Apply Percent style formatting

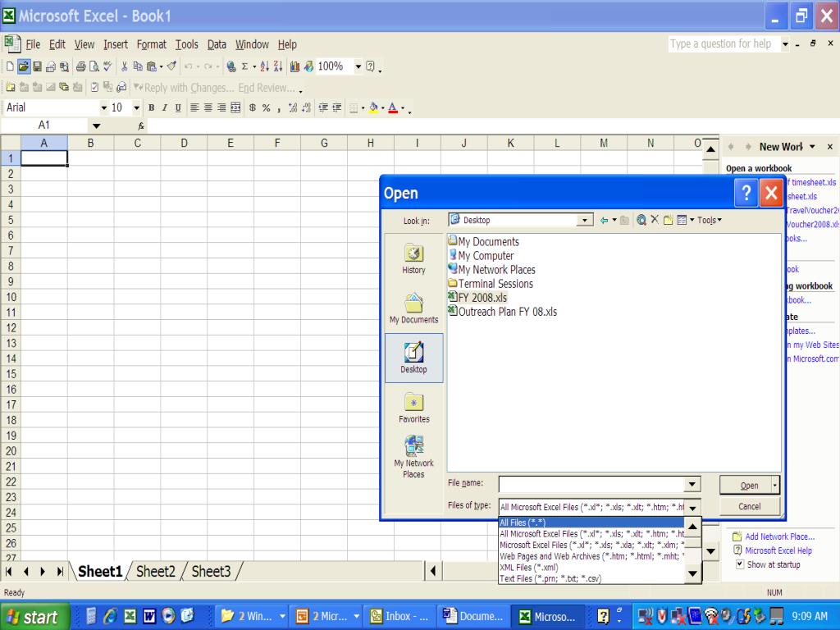point(267,107)
